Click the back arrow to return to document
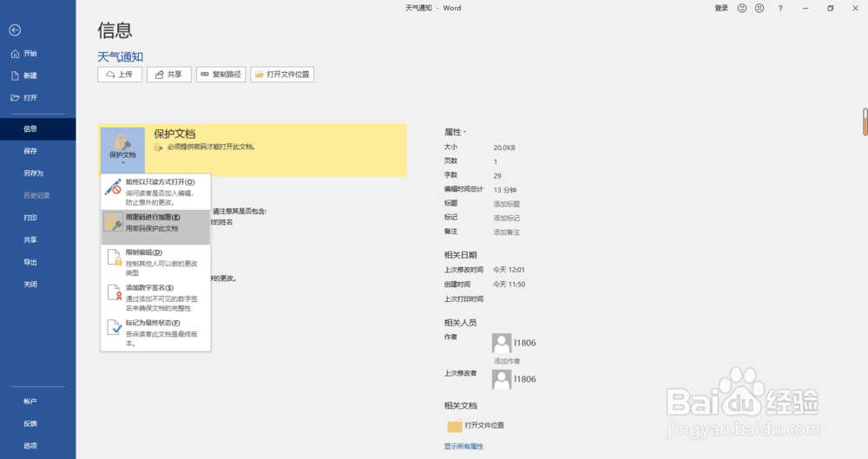Viewport: 868px width, 459px height. click(15, 30)
